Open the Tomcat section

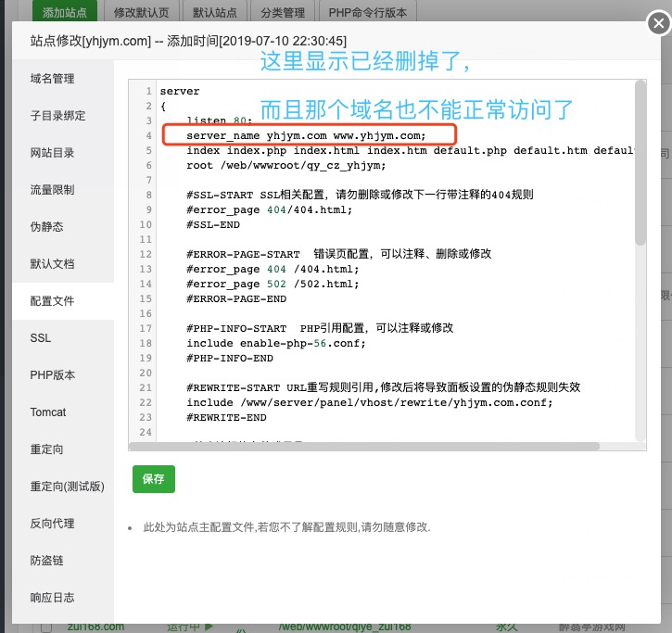pyautogui.click(x=48, y=412)
